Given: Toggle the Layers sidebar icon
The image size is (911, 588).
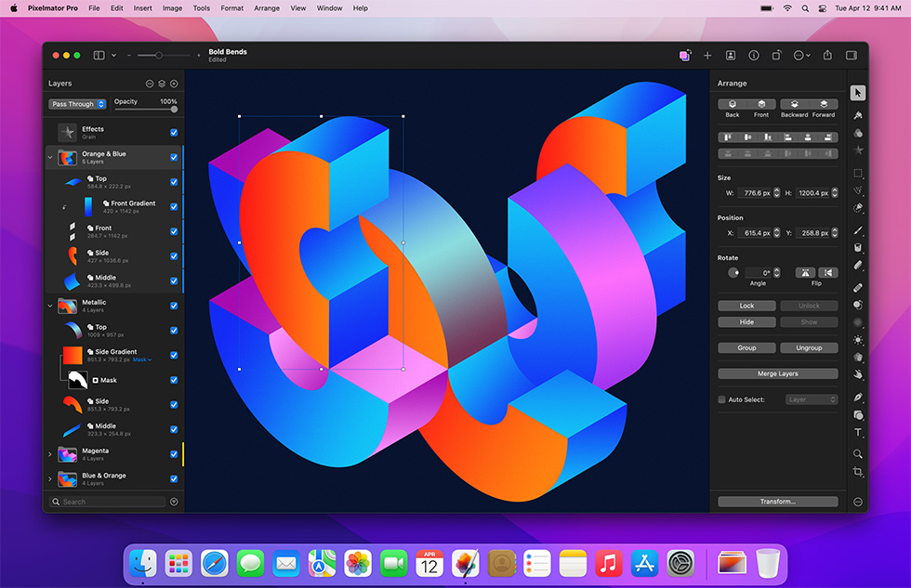Looking at the screenshot, I should [98, 55].
